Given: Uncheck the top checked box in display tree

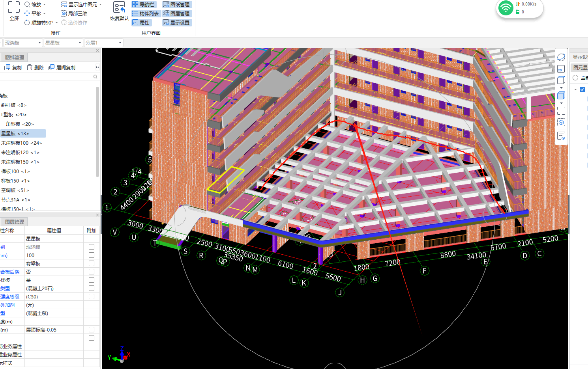Looking at the screenshot, I should pos(582,89).
